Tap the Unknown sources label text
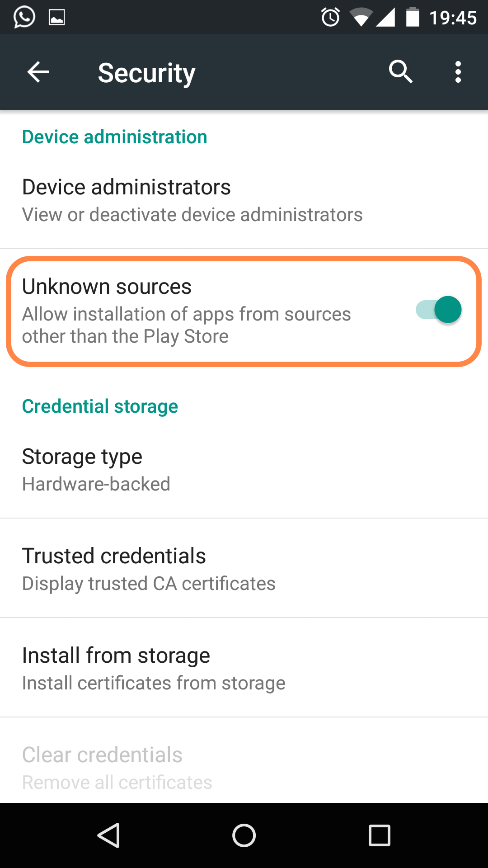The width and height of the screenshot is (488, 868). pos(107,287)
